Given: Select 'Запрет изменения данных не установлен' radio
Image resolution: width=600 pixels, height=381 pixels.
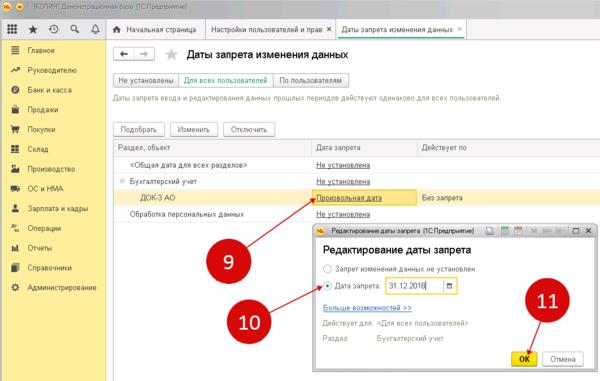Looking at the screenshot, I should tap(327, 269).
